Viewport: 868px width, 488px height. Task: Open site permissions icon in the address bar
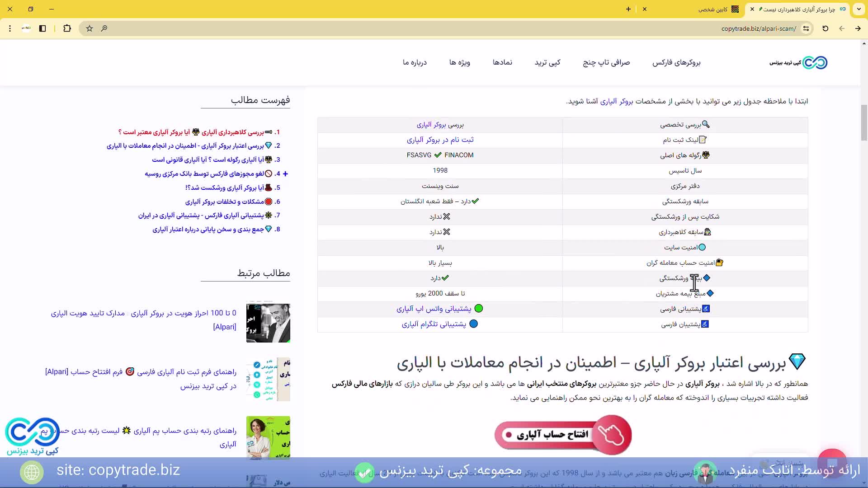tap(807, 28)
